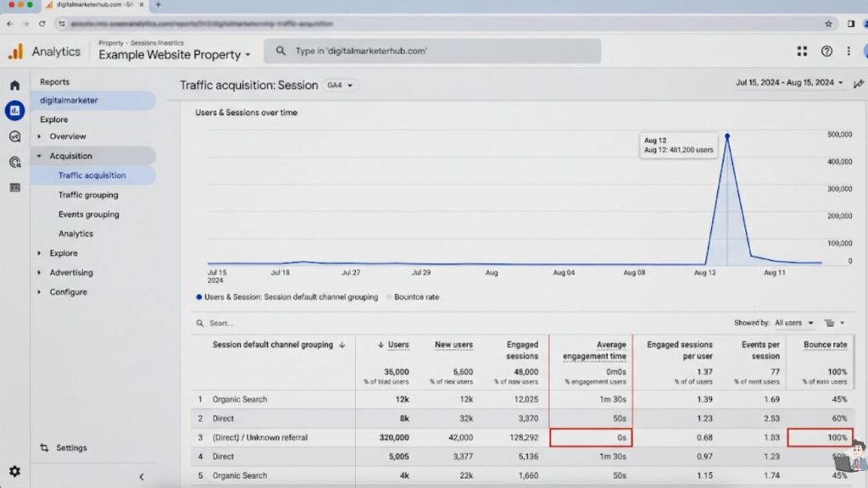Go forward with the browser forward arrow
The height and width of the screenshot is (488, 868).
coord(25,24)
